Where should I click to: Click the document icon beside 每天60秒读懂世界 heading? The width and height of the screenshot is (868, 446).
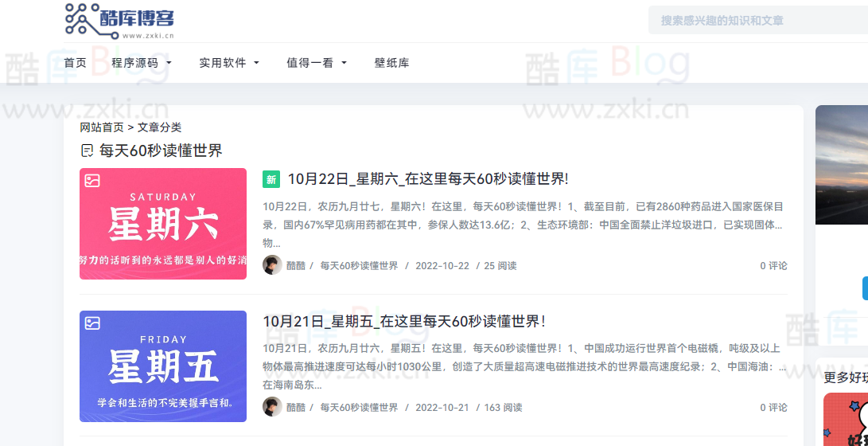click(87, 151)
